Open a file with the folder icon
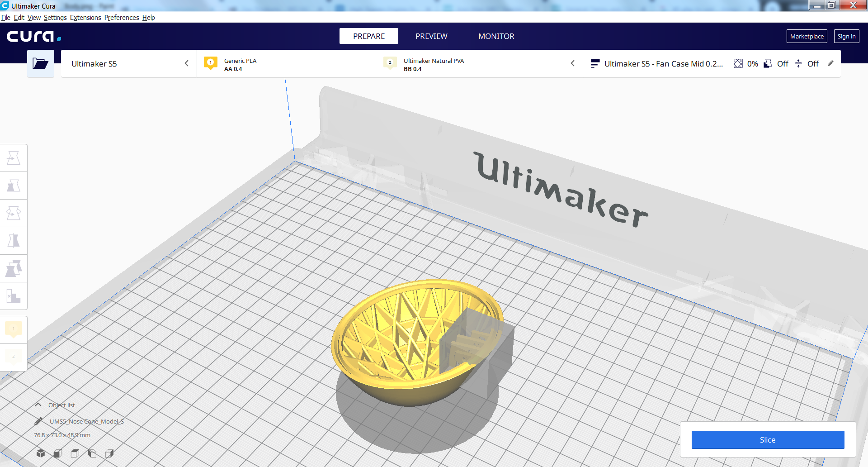The height and width of the screenshot is (467, 868). [x=40, y=63]
